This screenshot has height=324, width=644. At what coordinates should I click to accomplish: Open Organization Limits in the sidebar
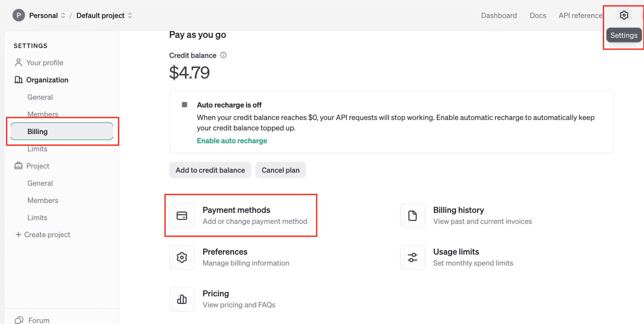pyautogui.click(x=37, y=149)
